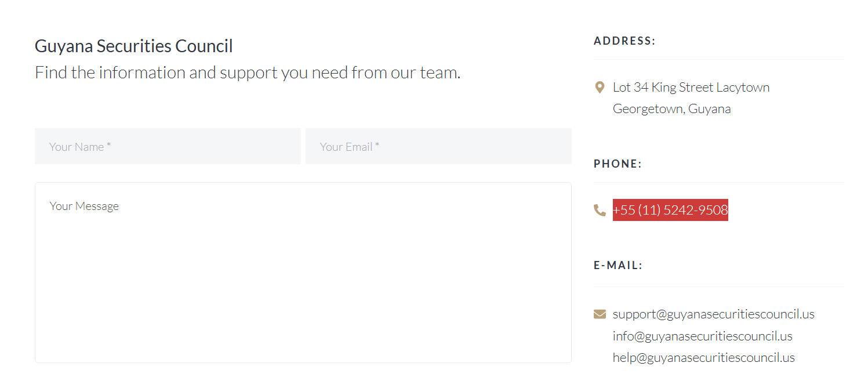Click the envelope mail icon
The width and height of the screenshot is (868, 388).
pos(600,314)
